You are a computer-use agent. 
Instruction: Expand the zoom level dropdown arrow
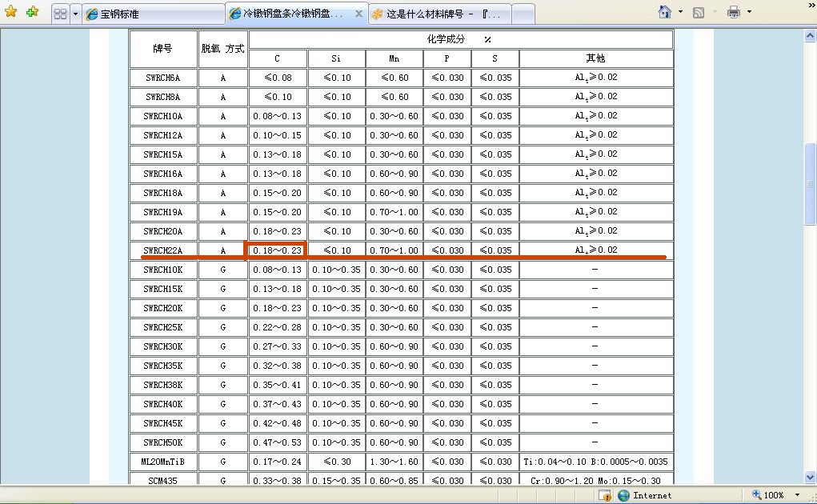797,494
